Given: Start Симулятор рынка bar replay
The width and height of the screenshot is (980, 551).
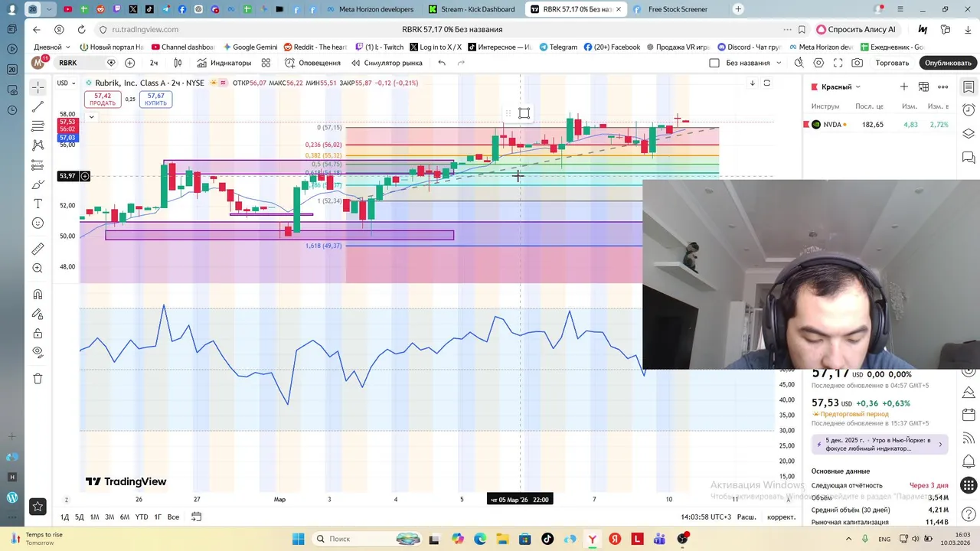Looking at the screenshot, I should (387, 63).
